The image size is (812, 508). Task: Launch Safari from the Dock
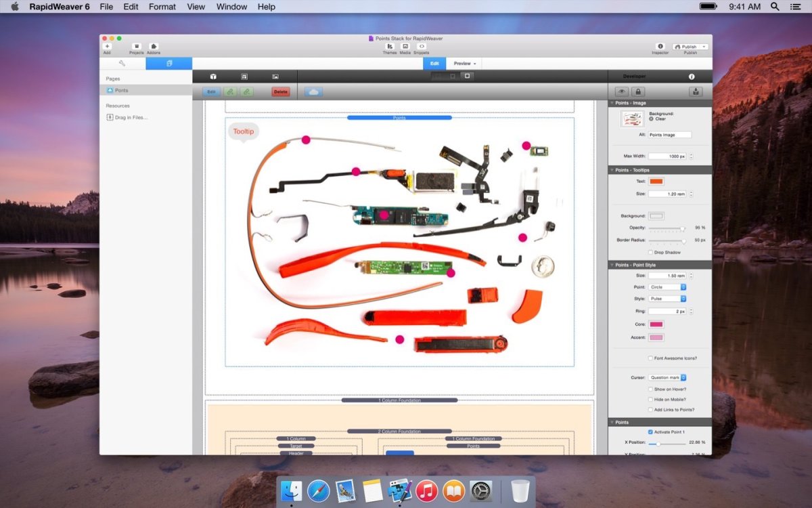(x=318, y=490)
